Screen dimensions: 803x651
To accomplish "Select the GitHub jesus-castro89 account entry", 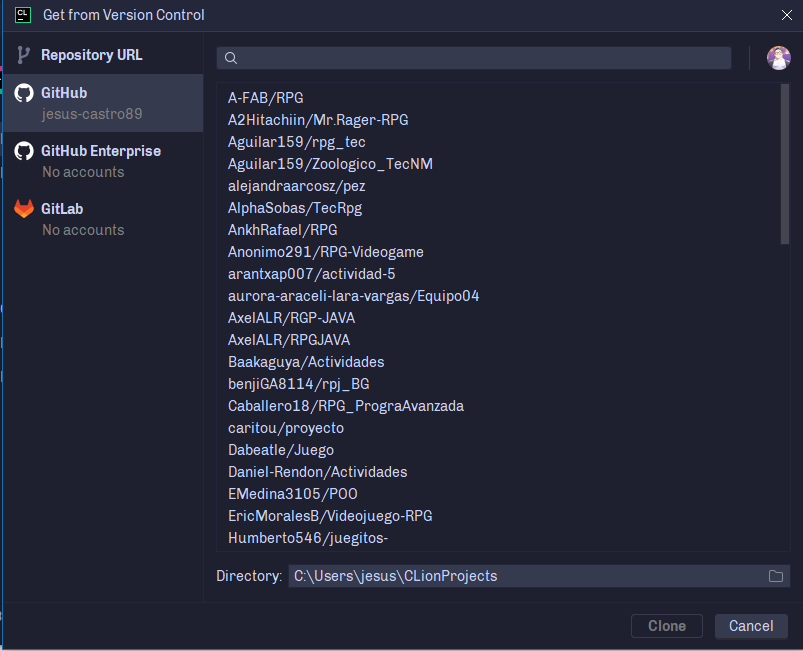I will [103, 103].
